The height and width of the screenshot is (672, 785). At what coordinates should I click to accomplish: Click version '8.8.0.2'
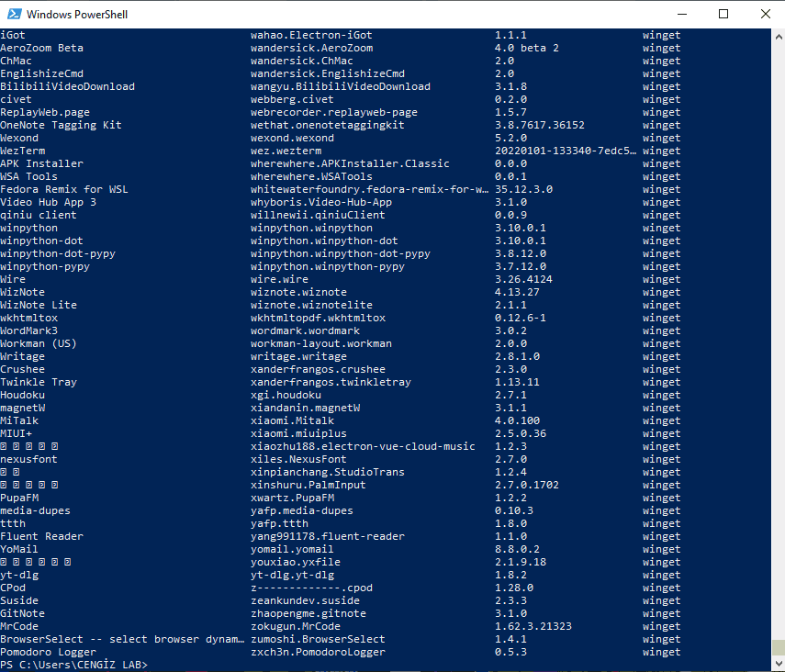coord(517,549)
